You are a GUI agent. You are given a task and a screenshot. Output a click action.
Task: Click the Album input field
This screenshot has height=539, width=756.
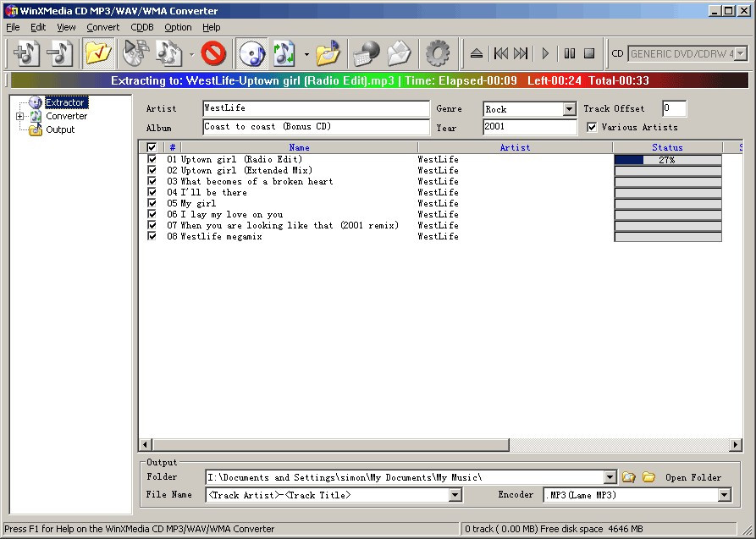coord(316,127)
